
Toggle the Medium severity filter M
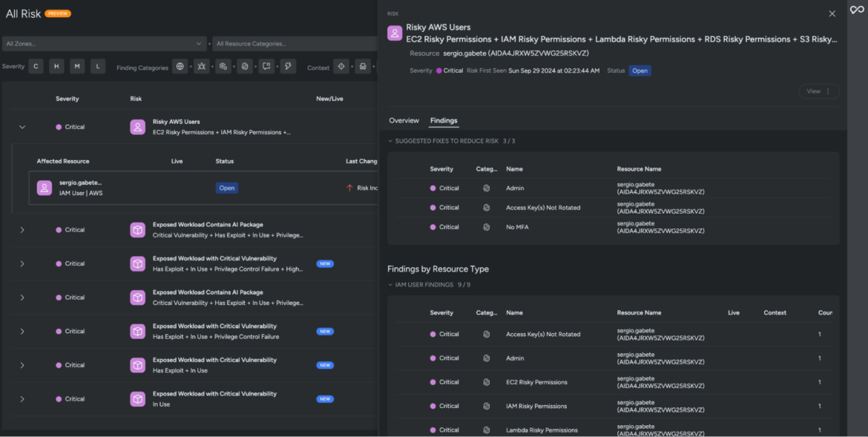click(77, 67)
